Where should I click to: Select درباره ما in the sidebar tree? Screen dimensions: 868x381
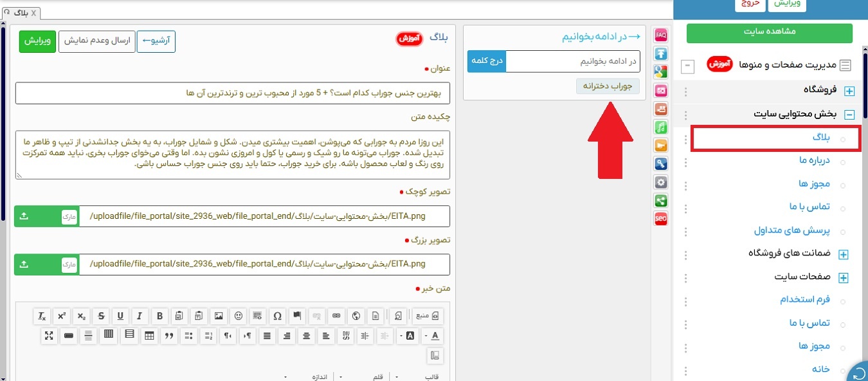click(815, 161)
